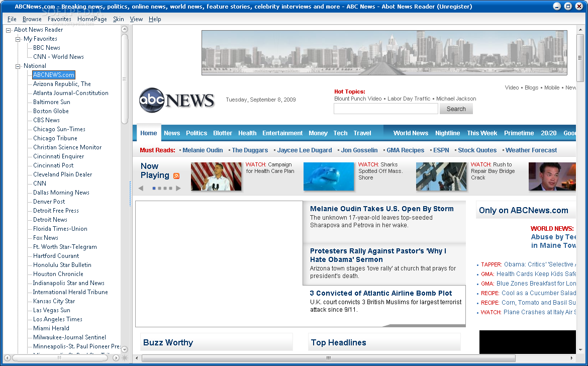Open Melanie Oudin Takes U.S. Open headline
Screen dimensions: 588x366
(x=382, y=209)
